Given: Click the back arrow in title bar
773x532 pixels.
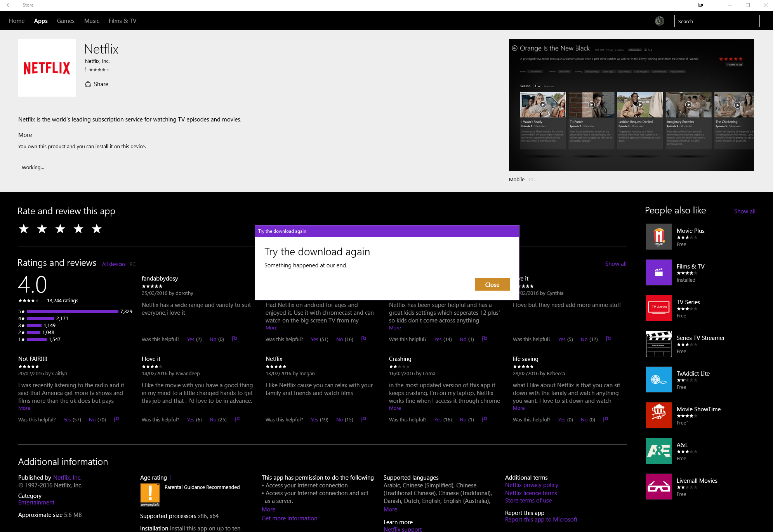Looking at the screenshot, I should (9, 5).
